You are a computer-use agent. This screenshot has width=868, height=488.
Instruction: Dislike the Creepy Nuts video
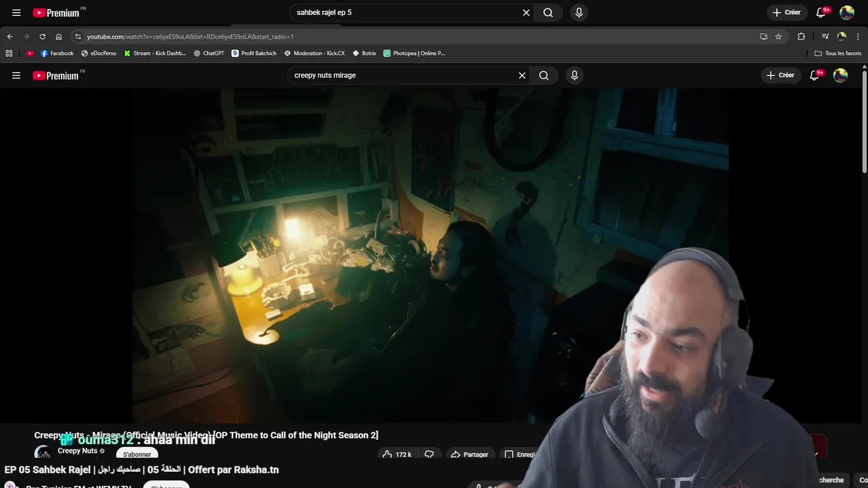coord(429,454)
